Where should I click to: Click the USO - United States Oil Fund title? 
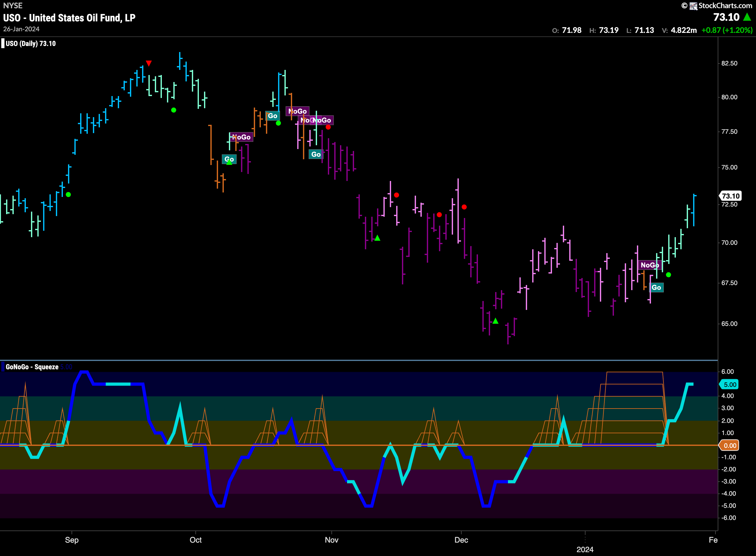coord(69,18)
